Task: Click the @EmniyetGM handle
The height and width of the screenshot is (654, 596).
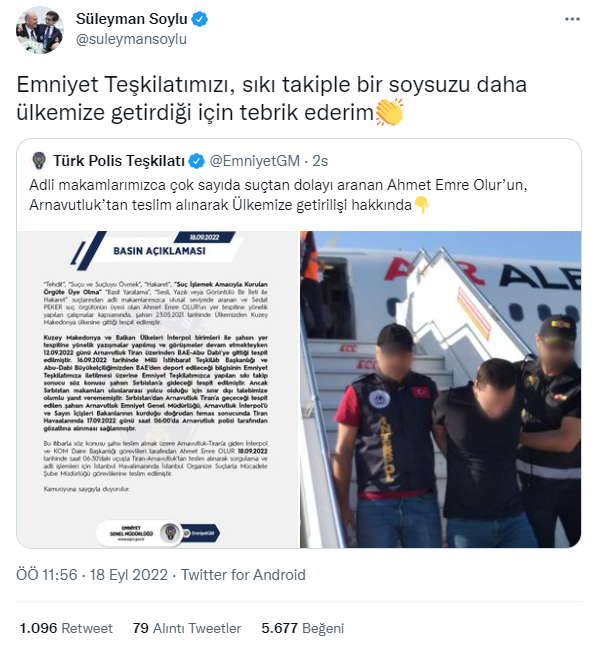Action: click(x=254, y=161)
